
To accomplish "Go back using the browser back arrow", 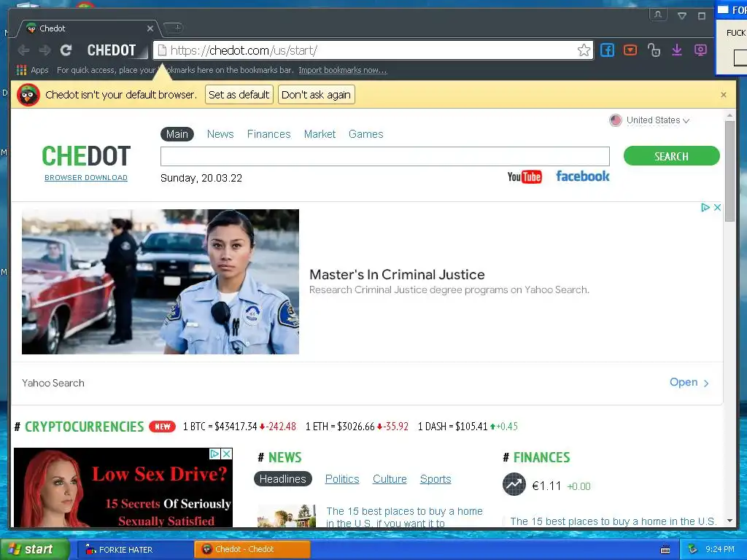I will [23, 50].
